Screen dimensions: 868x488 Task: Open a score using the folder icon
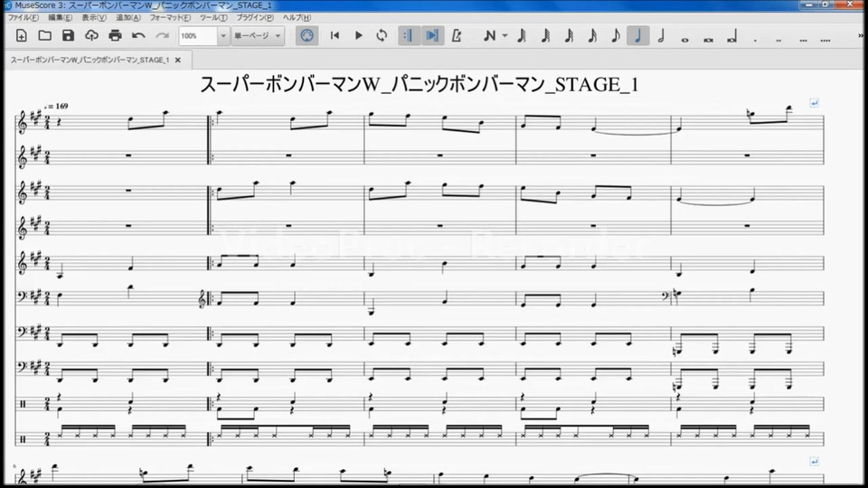(x=45, y=36)
